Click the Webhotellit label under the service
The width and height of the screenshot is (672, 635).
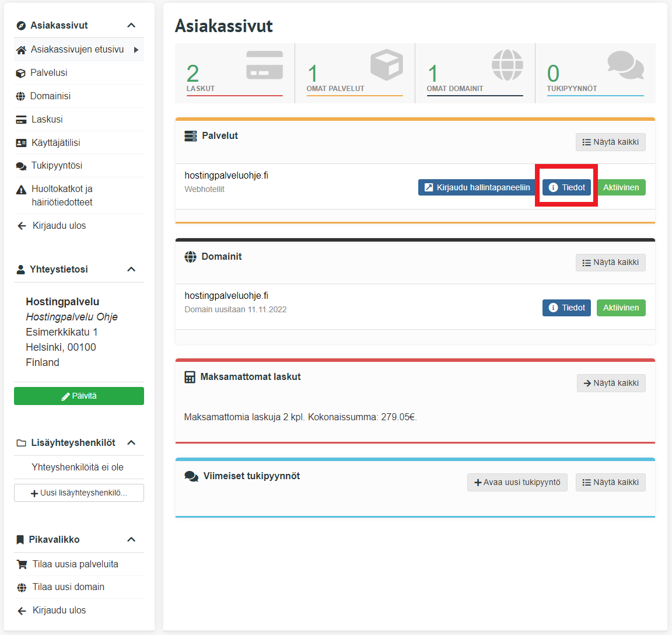coord(204,189)
